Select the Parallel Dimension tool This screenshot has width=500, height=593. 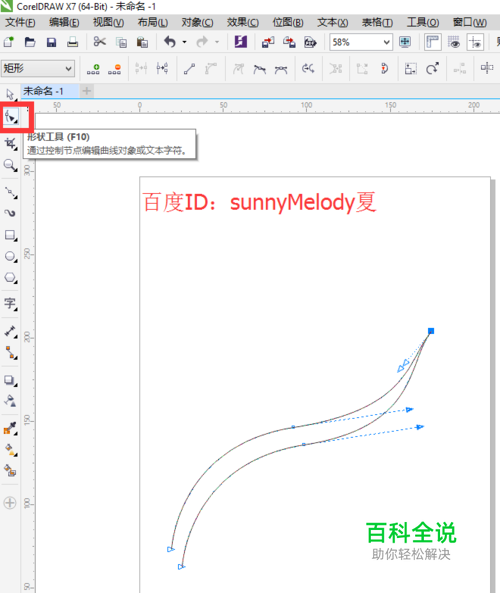[x=10, y=331]
